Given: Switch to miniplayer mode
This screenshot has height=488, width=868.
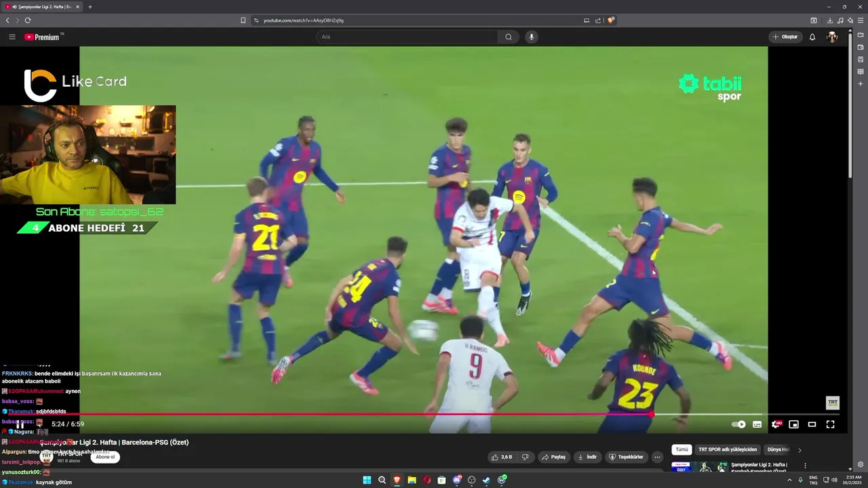Looking at the screenshot, I should click(793, 424).
